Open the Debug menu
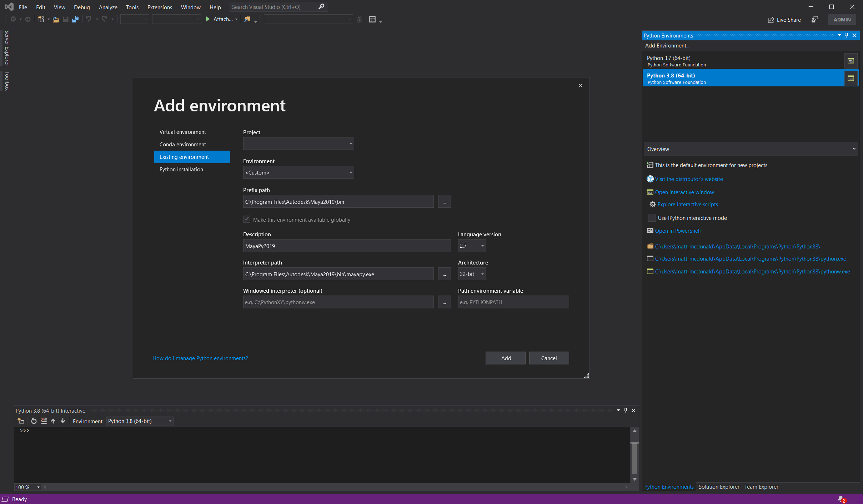 coord(81,7)
